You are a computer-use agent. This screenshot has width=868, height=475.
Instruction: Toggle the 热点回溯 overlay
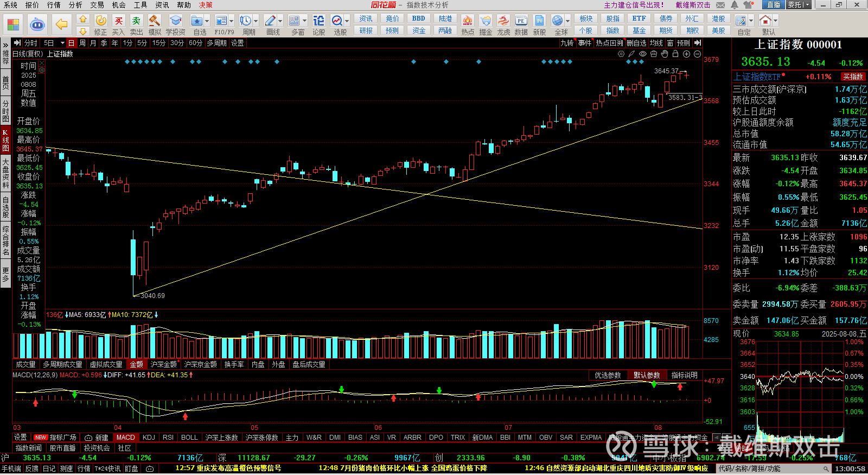609,43
